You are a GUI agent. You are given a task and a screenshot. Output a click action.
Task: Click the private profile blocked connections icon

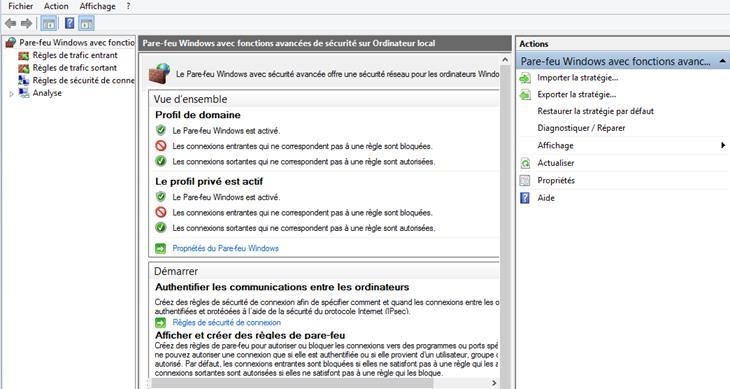(161, 212)
